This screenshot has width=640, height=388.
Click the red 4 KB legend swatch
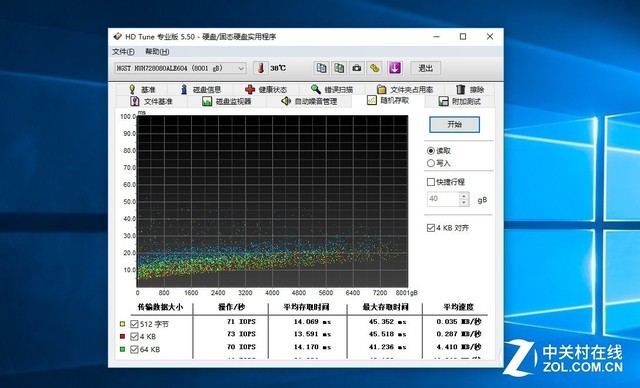pyautogui.click(x=122, y=337)
